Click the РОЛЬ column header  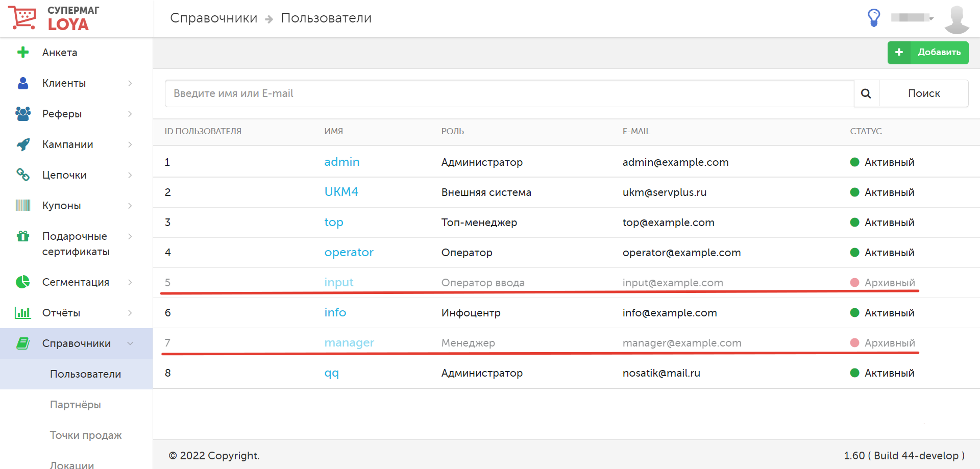coord(453,131)
